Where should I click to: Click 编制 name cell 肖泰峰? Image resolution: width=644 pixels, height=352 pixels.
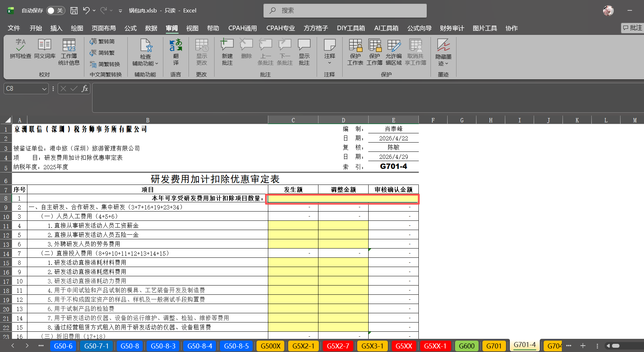[394, 129]
